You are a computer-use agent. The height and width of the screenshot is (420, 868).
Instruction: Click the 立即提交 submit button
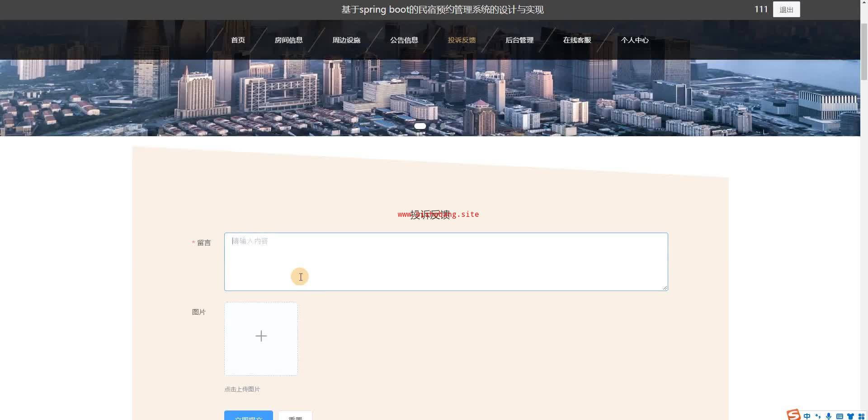pyautogui.click(x=249, y=415)
